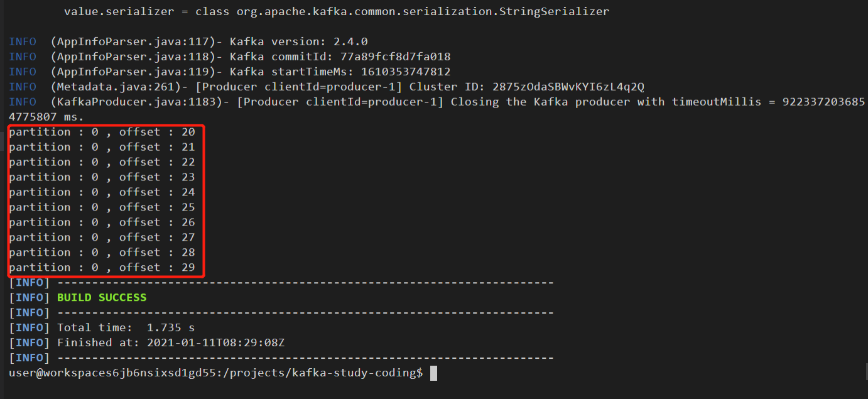Click the kafka-study-coding path in the prompt
The image size is (868, 399).
point(357,373)
